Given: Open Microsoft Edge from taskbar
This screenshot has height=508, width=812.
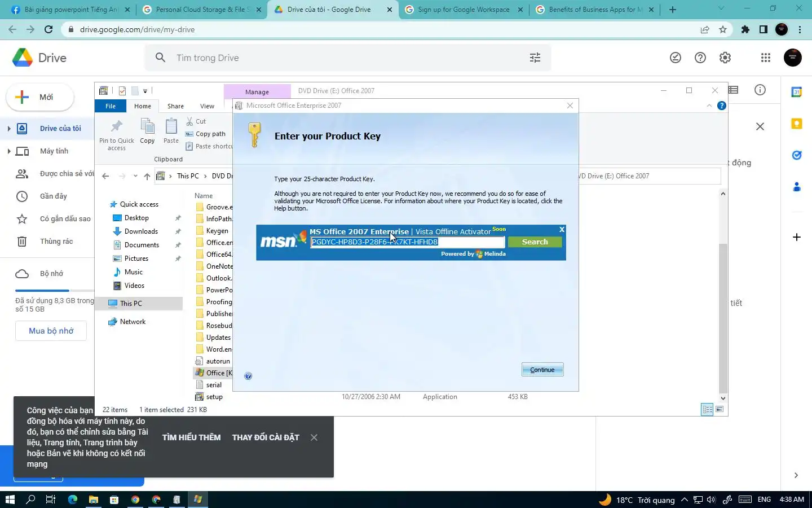Looking at the screenshot, I should pyautogui.click(x=73, y=500).
